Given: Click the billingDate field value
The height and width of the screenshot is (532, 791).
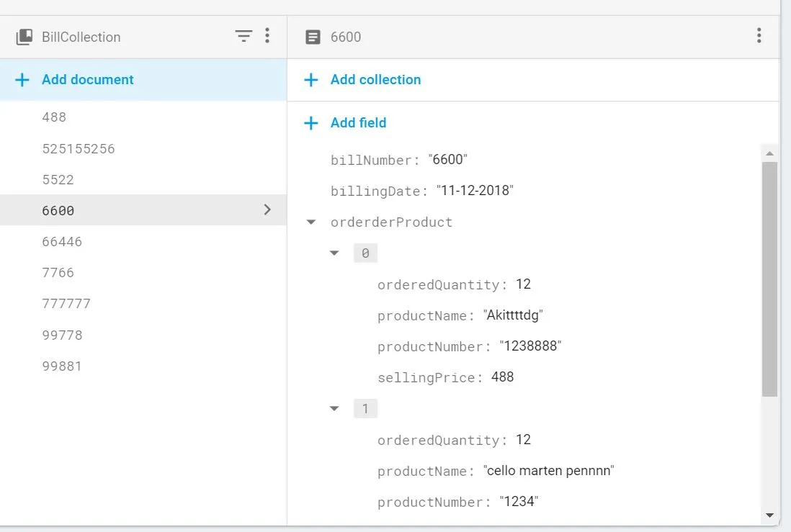Looking at the screenshot, I should 475,191.
